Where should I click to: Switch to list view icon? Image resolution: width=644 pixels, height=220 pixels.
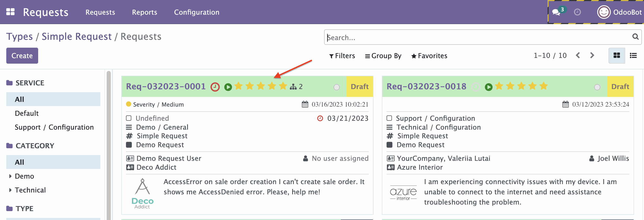pyautogui.click(x=633, y=56)
